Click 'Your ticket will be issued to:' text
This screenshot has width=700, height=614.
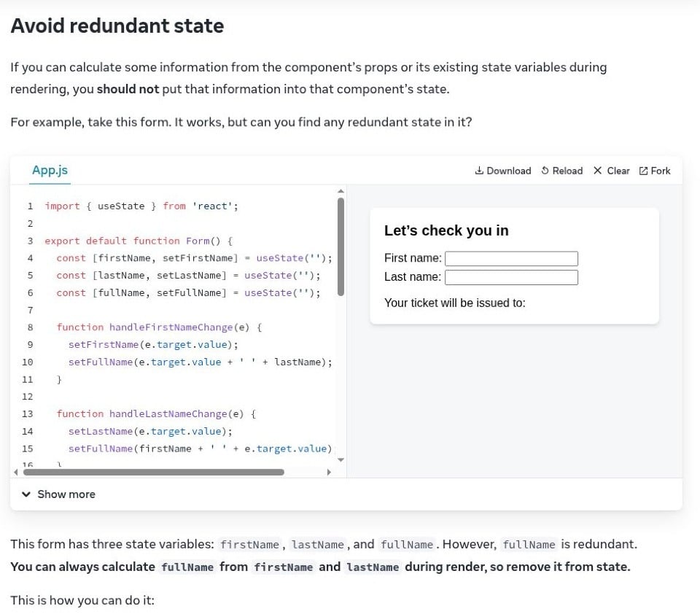tap(455, 303)
